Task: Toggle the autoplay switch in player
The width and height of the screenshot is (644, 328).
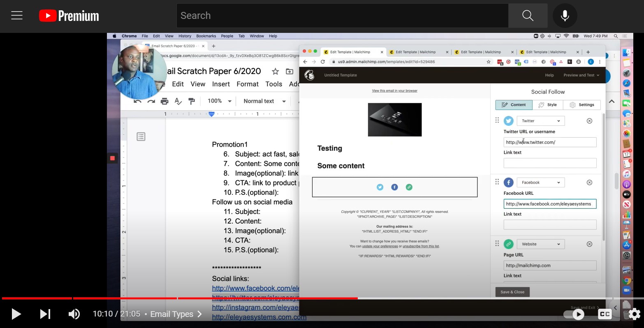Action: [x=575, y=314]
